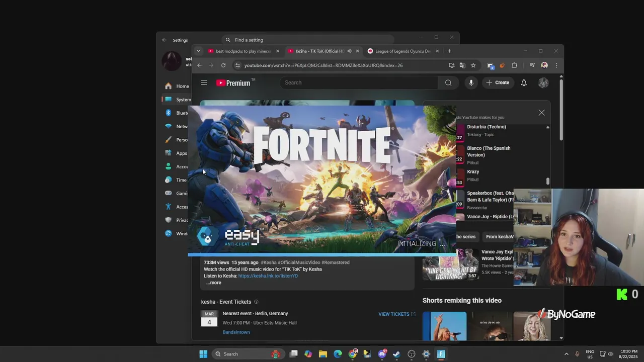Open Bandsintown link
This screenshot has height=362, width=644.
tap(236, 332)
